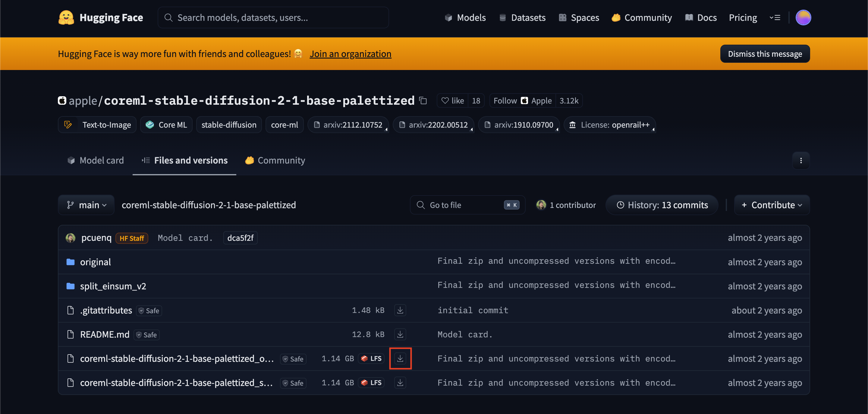
Task: Click the Safe badge next to README.md
Action: coord(146,335)
